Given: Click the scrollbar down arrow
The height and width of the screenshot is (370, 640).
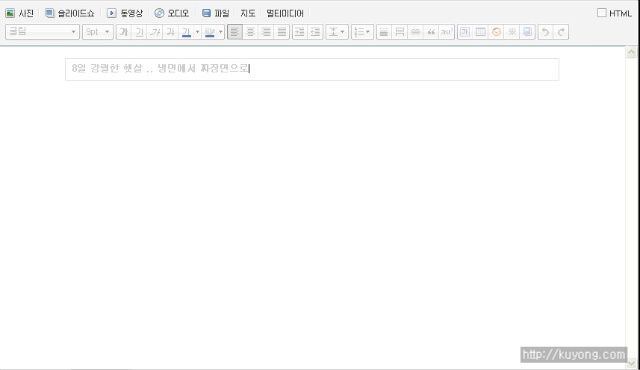Looking at the screenshot, I should click(x=631, y=363).
